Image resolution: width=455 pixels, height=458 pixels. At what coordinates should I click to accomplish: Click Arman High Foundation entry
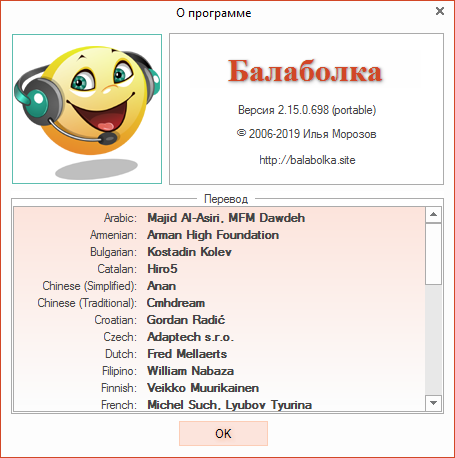click(x=213, y=235)
